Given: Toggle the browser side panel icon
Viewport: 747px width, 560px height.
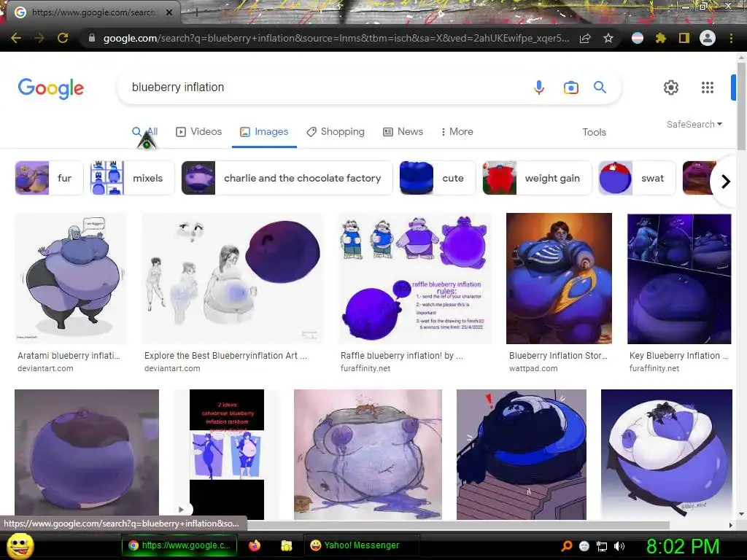Looking at the screenshot, I should pyautogui.click(x=684, y=38).
